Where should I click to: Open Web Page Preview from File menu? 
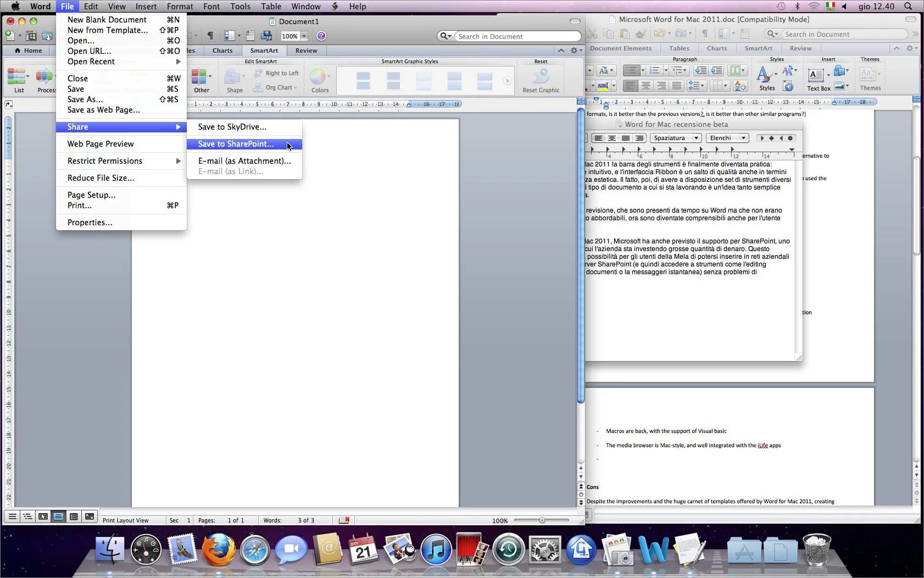click(x=121, y=144)
